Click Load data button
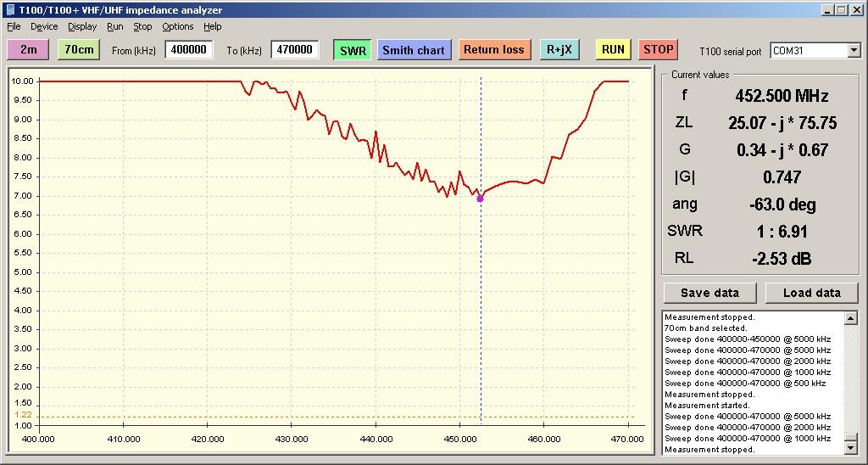This screenshot has width=868, height=465. tap(811, 293)
